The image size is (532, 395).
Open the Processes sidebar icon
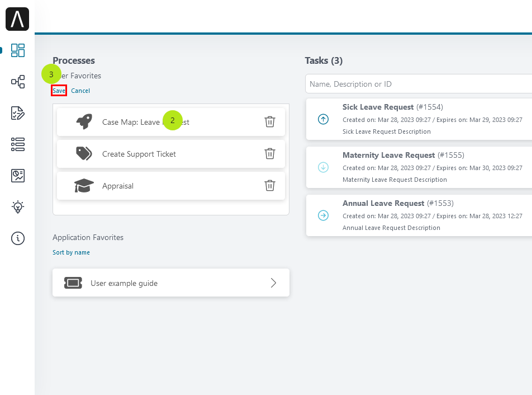(18, 82)
